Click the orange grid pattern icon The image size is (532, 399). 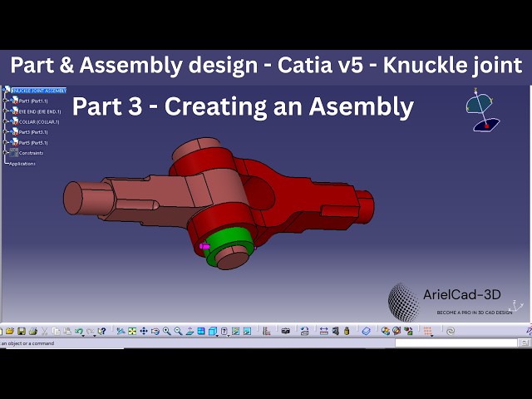point(427,331)
